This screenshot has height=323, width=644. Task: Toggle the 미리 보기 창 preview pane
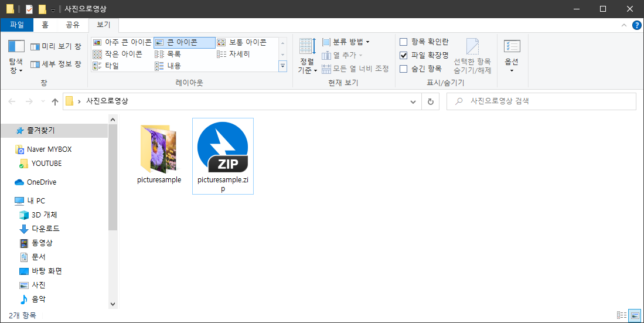[56, 46]
